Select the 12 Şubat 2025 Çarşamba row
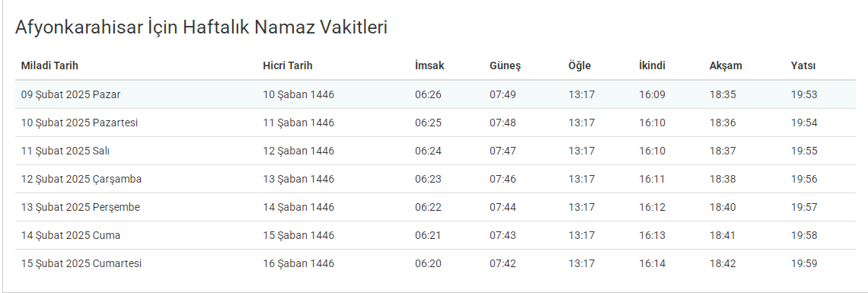868x293 pixels. tap(435, 179)
